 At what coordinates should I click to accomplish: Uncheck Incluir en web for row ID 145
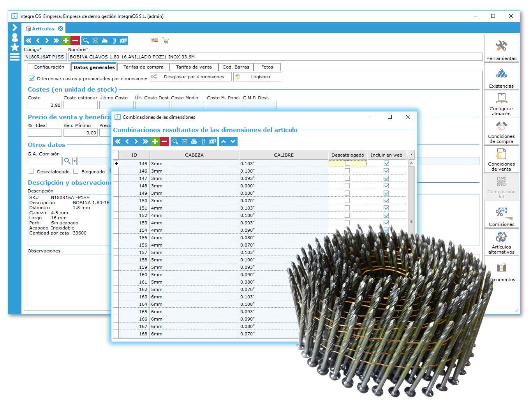tap(386, 163)
